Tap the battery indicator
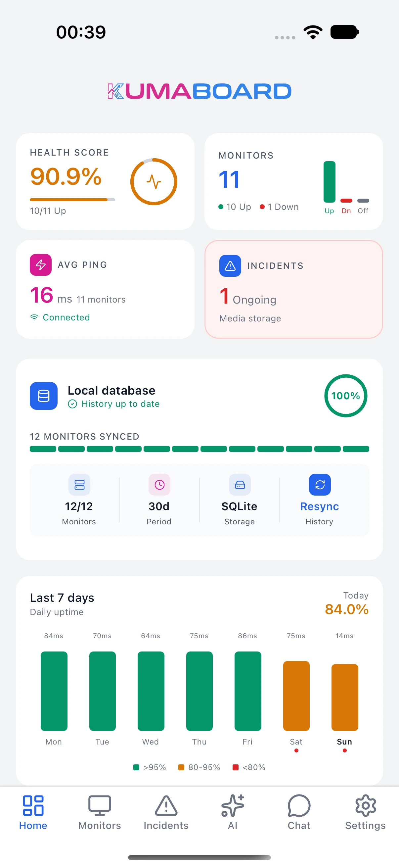Image resolution: width=399 pixels, height=868 pixels. [x=345, y=32]
